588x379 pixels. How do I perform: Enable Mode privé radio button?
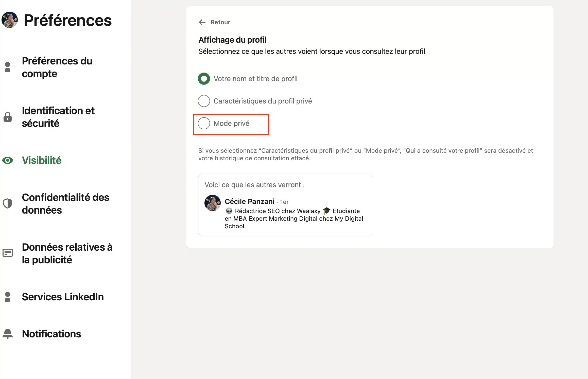point(204,124)
